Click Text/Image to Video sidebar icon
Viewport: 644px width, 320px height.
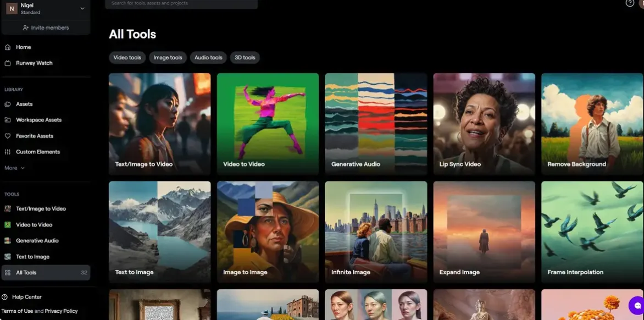click(x=7, y=209)
